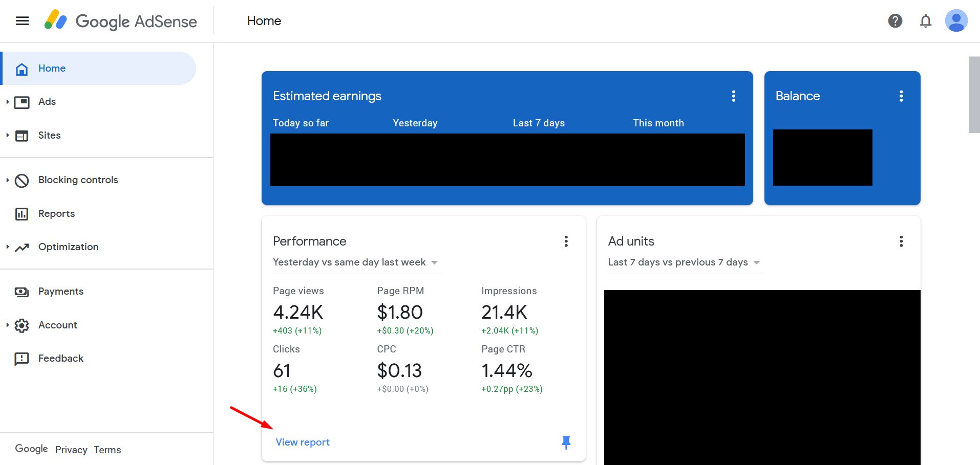Open the Balance card options menu
Image resolution: width=980 pixels, height=465 pixels.
(901, 96)
